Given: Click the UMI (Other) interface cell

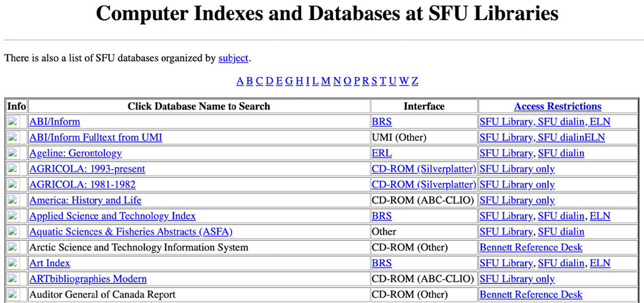Looking at the screenshot, I should pos(424,137).
